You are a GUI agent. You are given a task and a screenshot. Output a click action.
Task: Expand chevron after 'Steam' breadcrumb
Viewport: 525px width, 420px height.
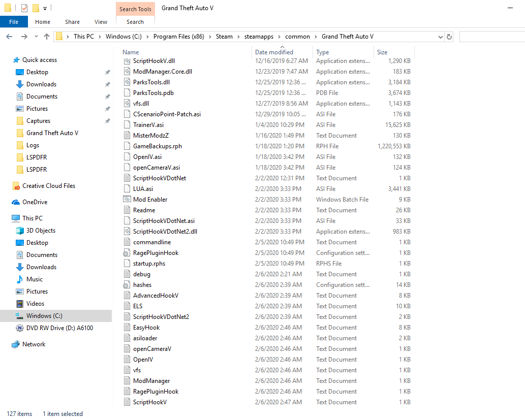(x=238, y=37)
